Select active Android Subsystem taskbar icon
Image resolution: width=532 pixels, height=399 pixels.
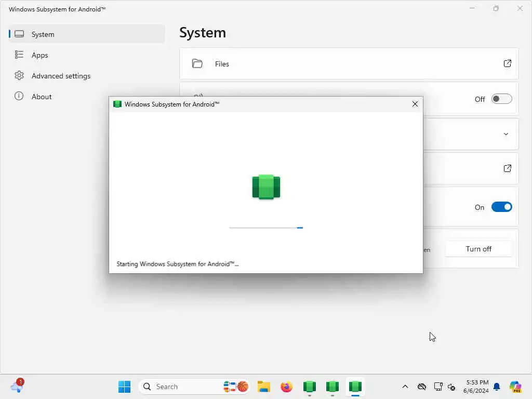click(355, 387)
